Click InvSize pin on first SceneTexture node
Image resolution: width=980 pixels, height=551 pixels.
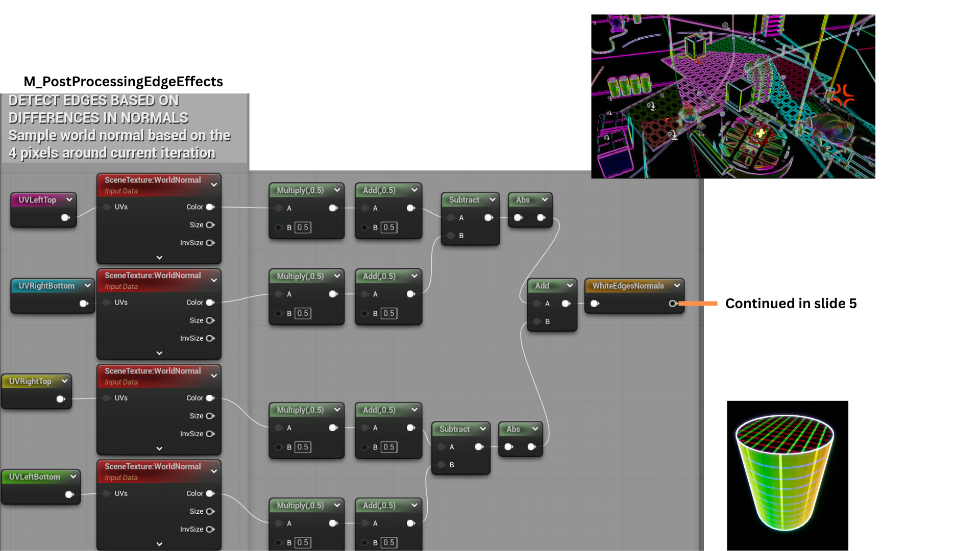pyautogui.click(x=210, y=243)
